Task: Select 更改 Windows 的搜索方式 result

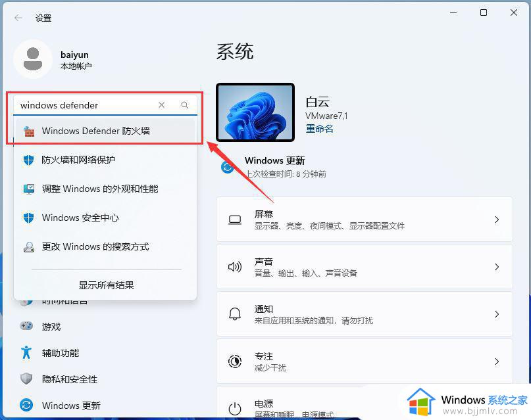Action: [105, 247]
